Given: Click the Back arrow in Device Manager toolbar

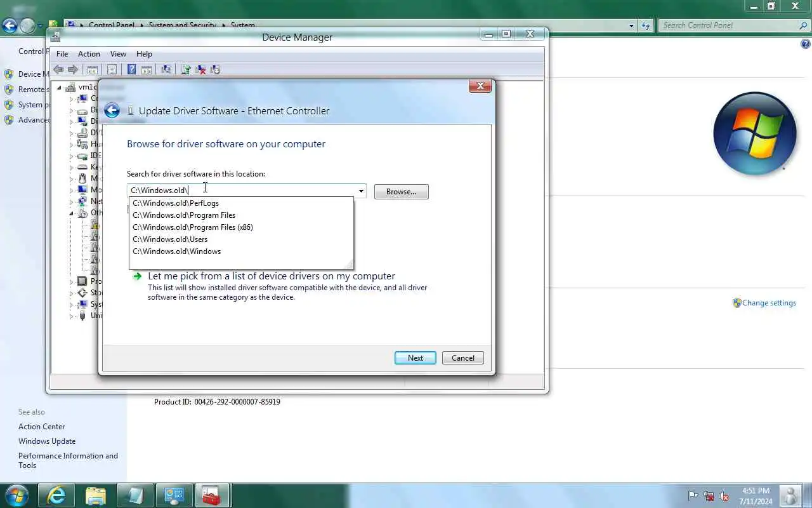Looking at the screenshot, I should pyautogui.click(x=58, y=70).
